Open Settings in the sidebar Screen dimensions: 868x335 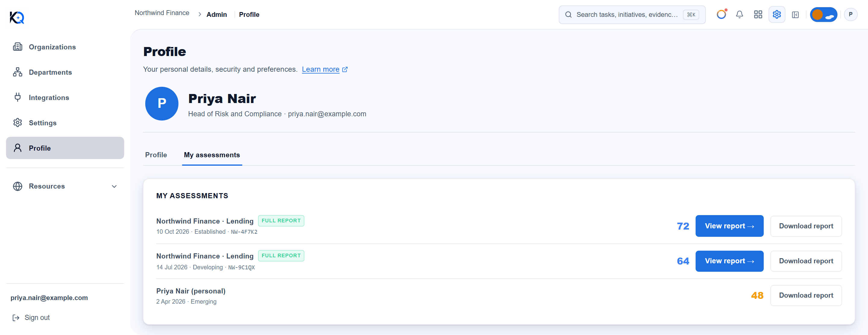(x=65, y=123)
